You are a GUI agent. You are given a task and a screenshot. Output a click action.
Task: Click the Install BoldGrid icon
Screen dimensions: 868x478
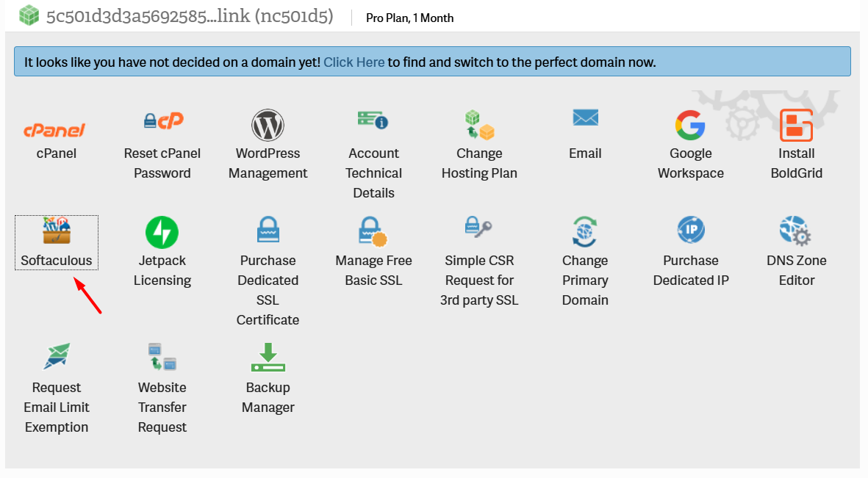pyautogui.click(x=796, y=125)
